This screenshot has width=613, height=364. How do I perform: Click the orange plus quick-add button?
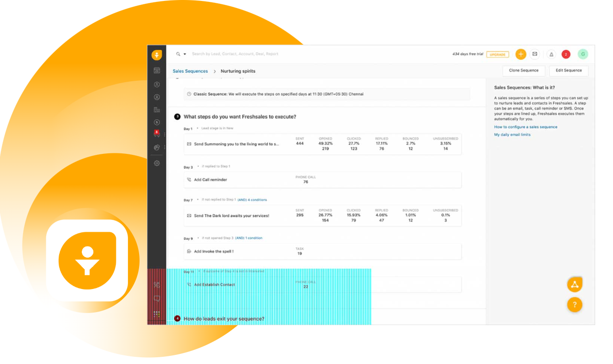521,54
